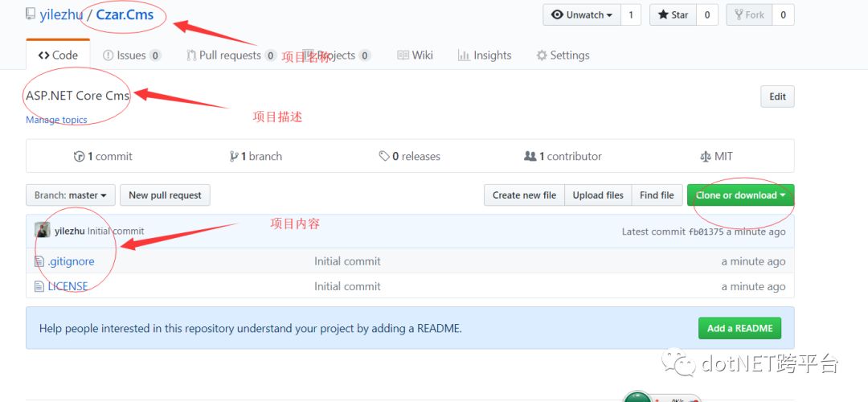Click the watcher count 1 next to Unwatch

(631, 15)
